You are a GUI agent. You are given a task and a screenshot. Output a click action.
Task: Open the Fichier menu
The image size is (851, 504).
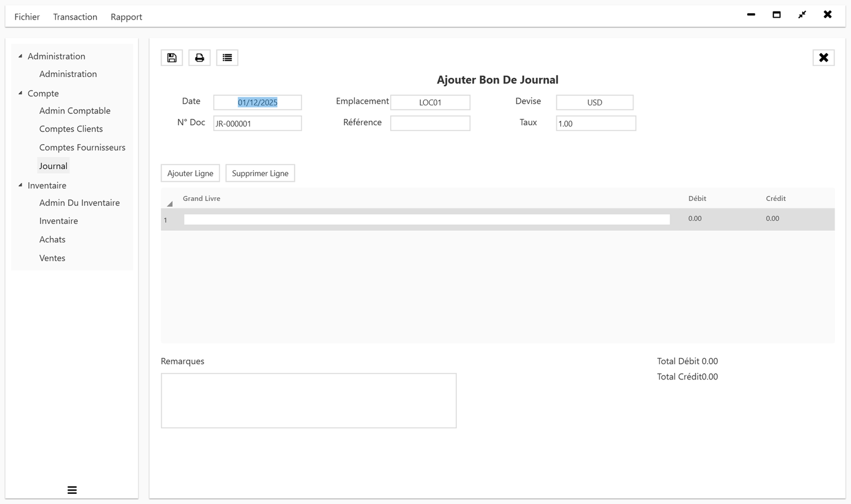[x=27, y=16]
